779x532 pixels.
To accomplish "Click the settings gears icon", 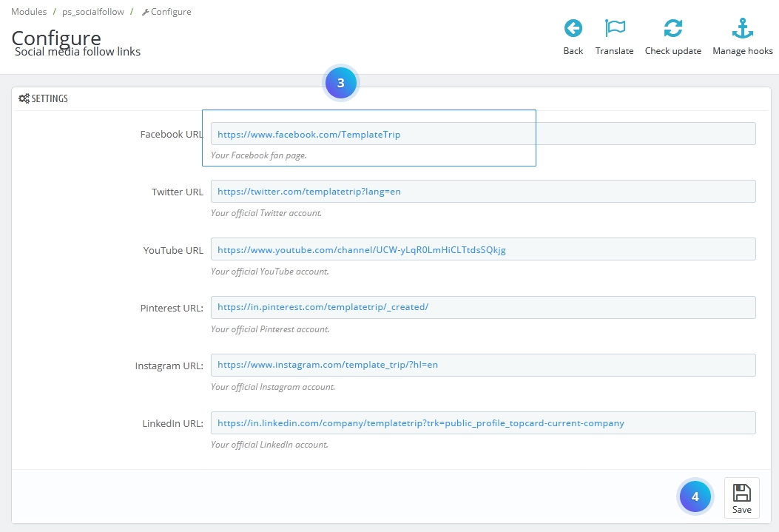I will [24, 98].
